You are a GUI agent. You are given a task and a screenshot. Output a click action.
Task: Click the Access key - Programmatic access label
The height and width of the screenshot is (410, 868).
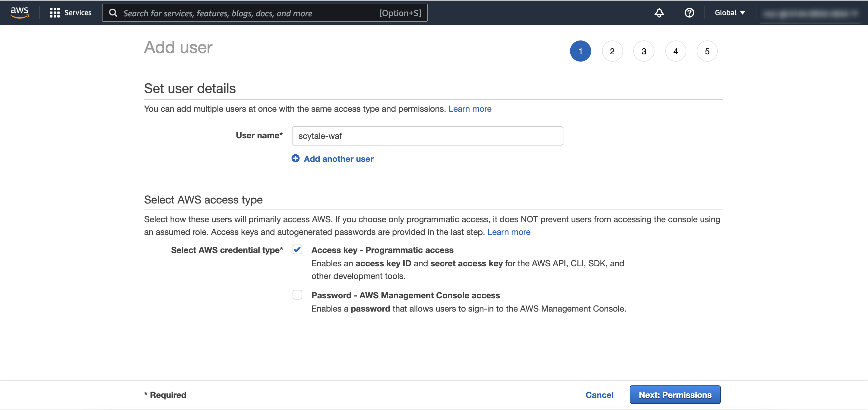click(382, 250)
